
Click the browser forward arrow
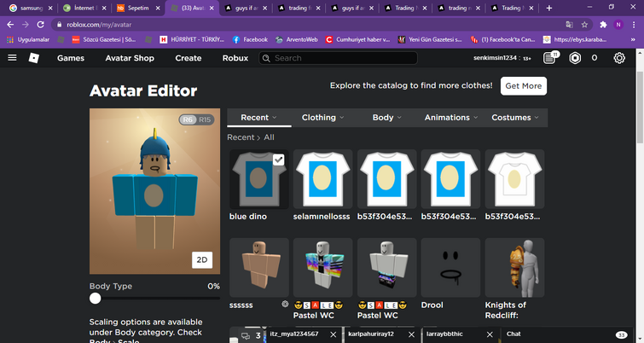26,25
